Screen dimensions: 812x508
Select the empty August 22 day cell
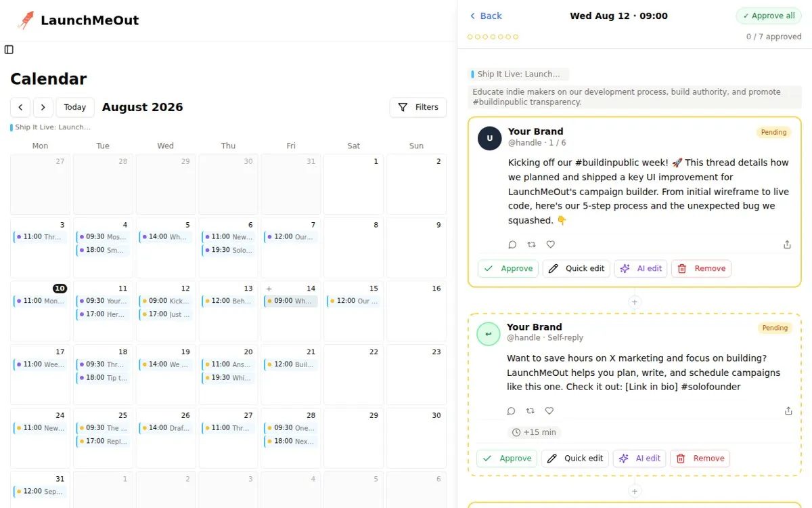coord(353,374)
